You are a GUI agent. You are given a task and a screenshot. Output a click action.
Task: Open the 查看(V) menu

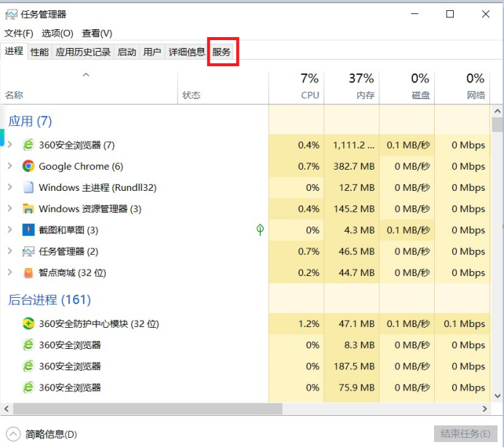97,33
